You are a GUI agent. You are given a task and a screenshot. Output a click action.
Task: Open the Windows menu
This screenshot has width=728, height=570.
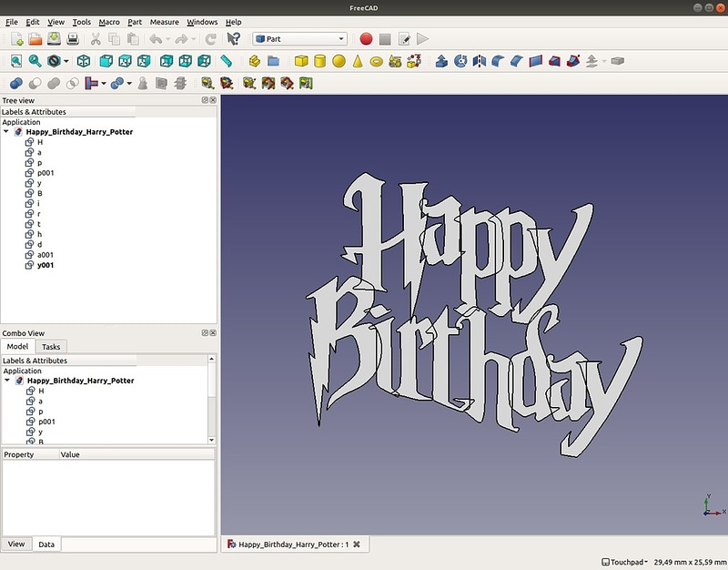202,22
